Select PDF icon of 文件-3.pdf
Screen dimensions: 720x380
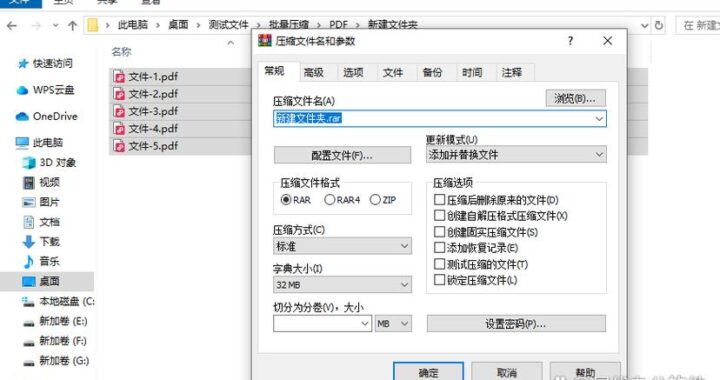[x=119, y=112]
